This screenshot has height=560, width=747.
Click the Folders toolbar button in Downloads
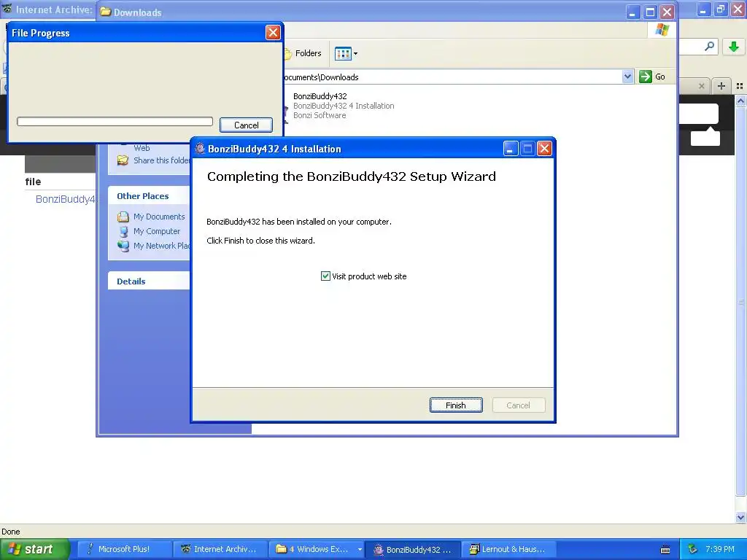[303, 53]
